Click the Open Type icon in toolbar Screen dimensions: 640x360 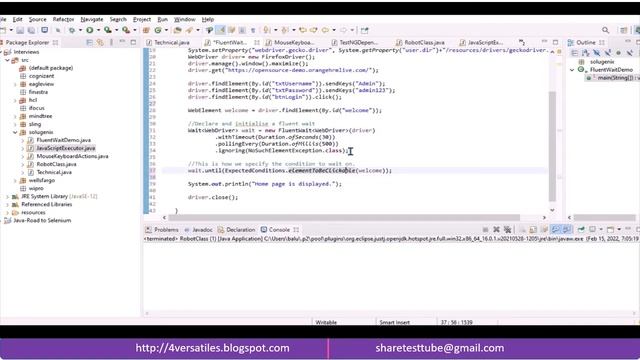point(177,30)
